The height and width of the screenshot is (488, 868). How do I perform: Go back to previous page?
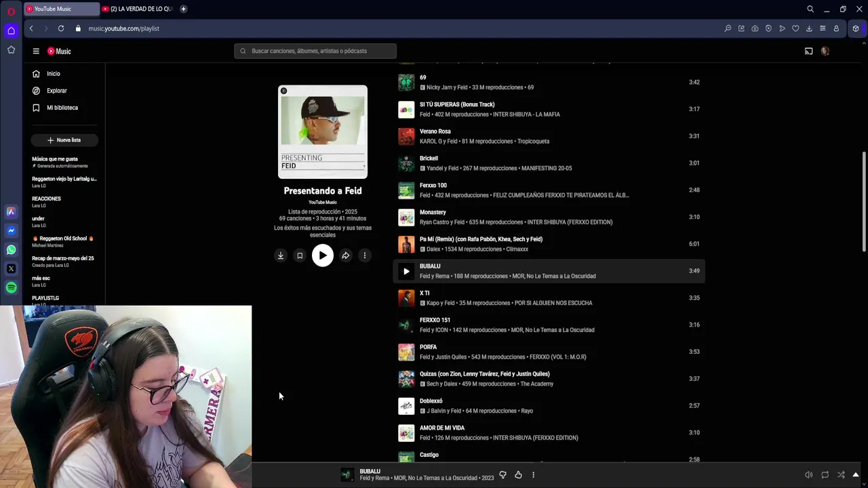[x=31, y=28]
